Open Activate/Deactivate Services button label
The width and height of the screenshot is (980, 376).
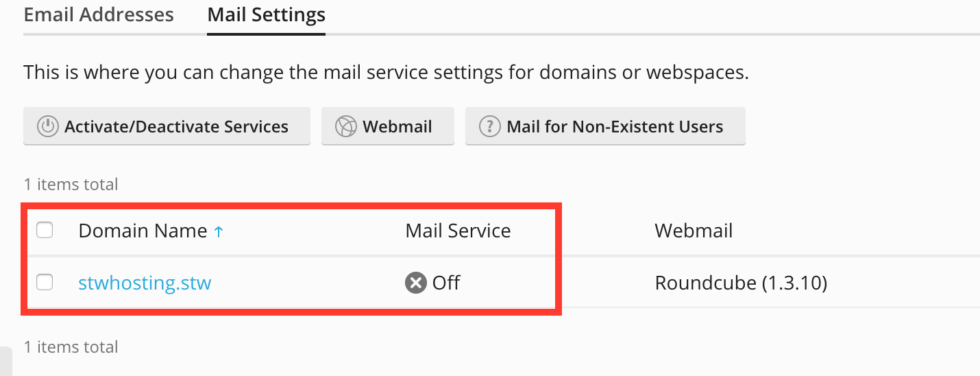[x=176, y=127]
